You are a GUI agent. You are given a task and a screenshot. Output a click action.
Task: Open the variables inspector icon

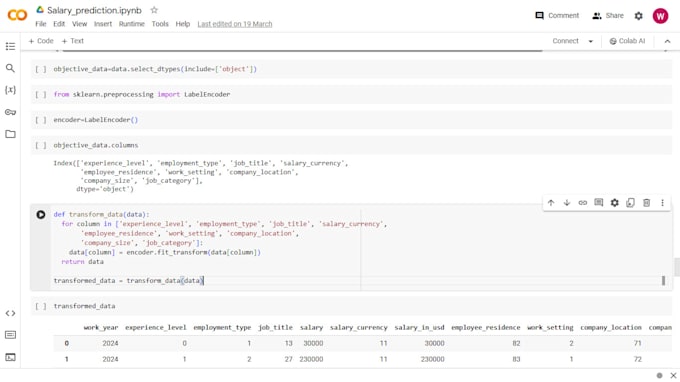[x=10, y=90]
